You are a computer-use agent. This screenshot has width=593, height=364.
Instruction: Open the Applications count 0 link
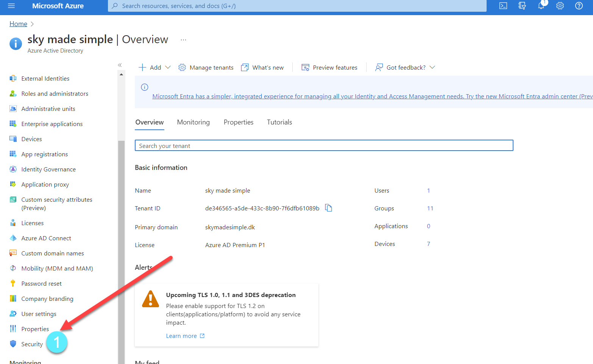point(429,226)
